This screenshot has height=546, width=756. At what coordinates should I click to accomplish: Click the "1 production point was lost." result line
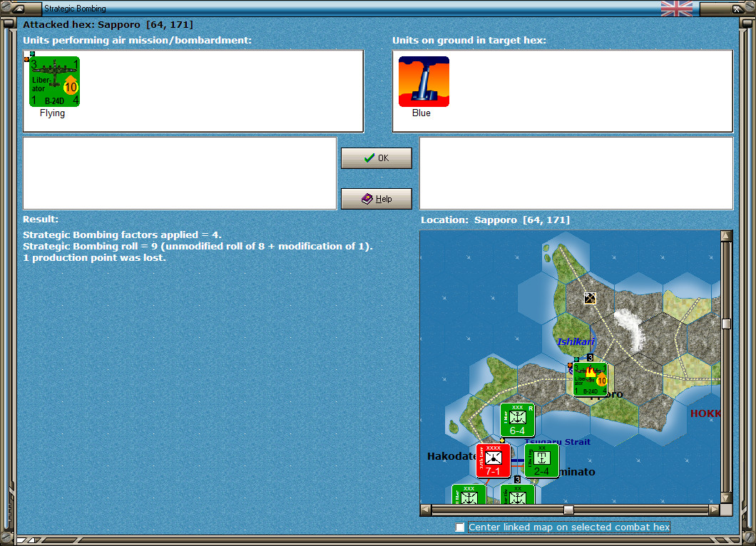click(94, 258)
